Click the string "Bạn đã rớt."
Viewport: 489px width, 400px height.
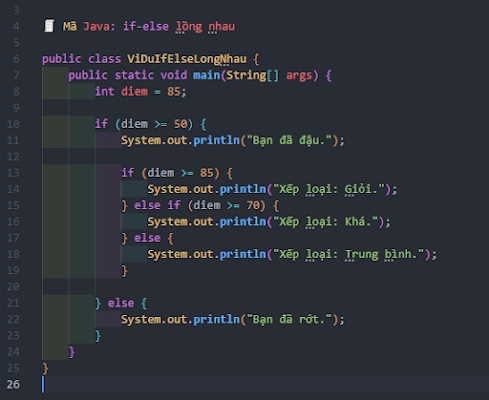[289, 319]
